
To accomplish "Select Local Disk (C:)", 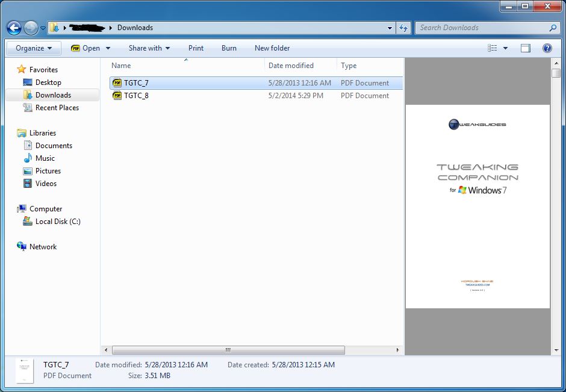I will click(x=58, y=221).
